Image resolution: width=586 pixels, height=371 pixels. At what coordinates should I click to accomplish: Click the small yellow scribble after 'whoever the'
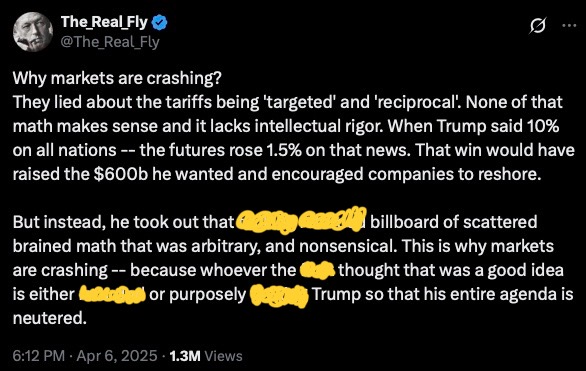(318, 270)
